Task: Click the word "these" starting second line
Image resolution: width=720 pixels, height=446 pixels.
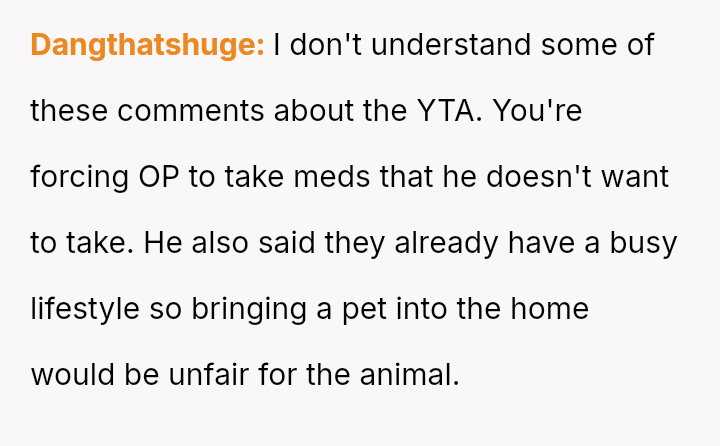Action: (69, 111)
